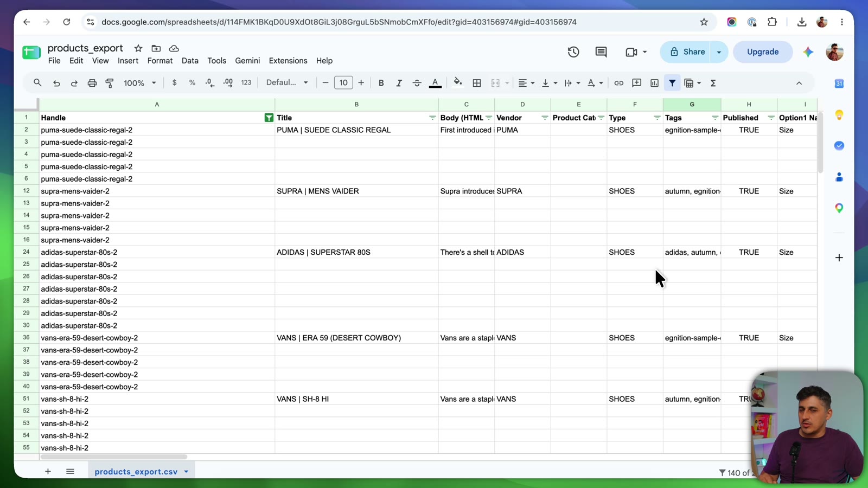Search the menus with magnifier icon
This screenshot has height=488, width=868.
coord(37,83)
